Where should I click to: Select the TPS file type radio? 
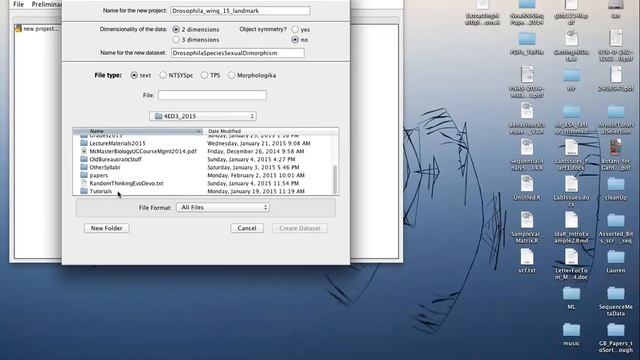click(x=204, y=75)
